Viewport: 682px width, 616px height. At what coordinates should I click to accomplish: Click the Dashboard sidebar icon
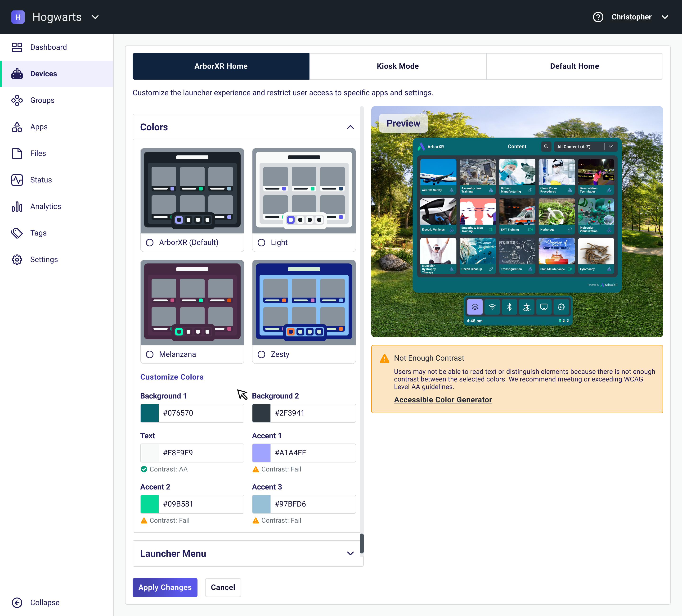pyautogui.click(x=17, y=47)
